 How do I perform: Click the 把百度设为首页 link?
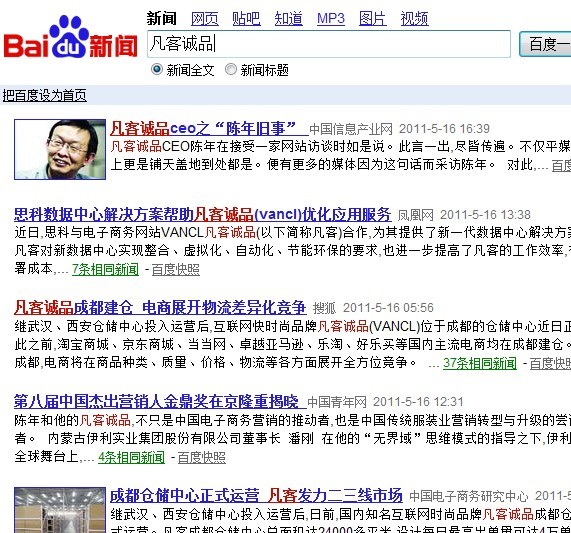coord(44,96)
